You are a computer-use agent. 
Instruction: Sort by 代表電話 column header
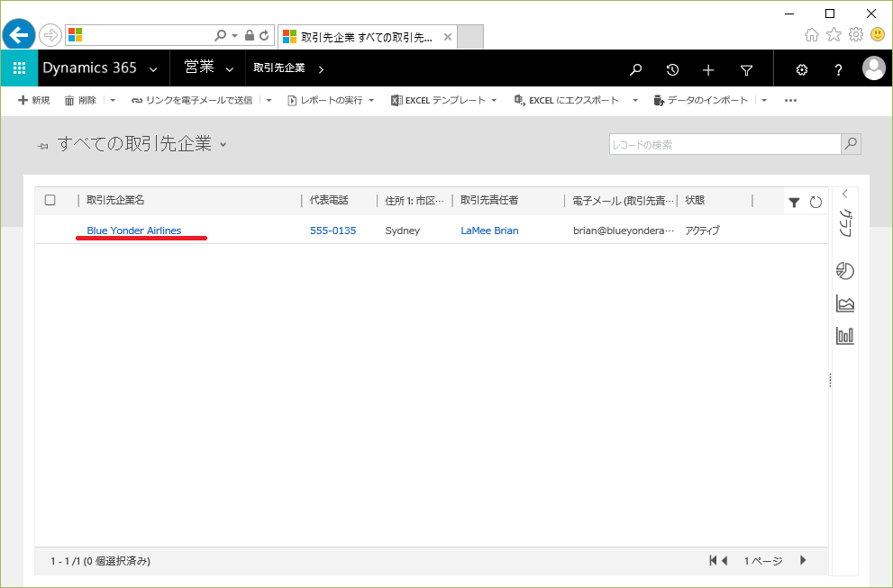tap(329, 200)
